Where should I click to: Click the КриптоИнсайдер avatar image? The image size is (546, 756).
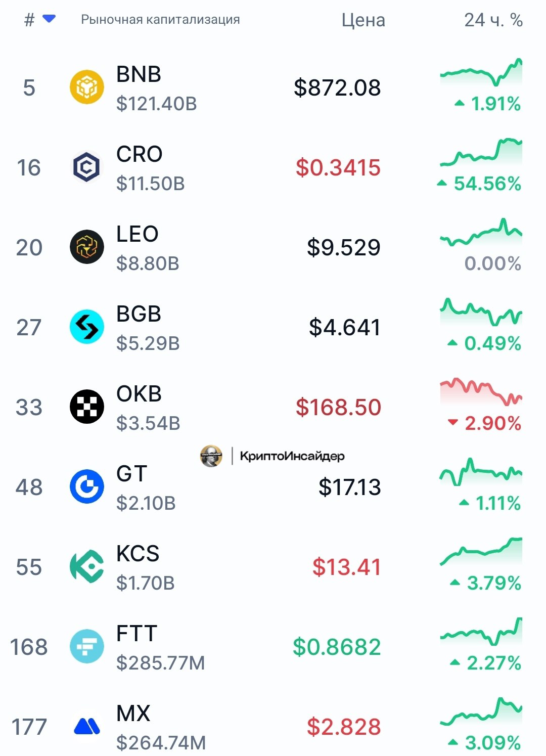(x=211, y=456)
